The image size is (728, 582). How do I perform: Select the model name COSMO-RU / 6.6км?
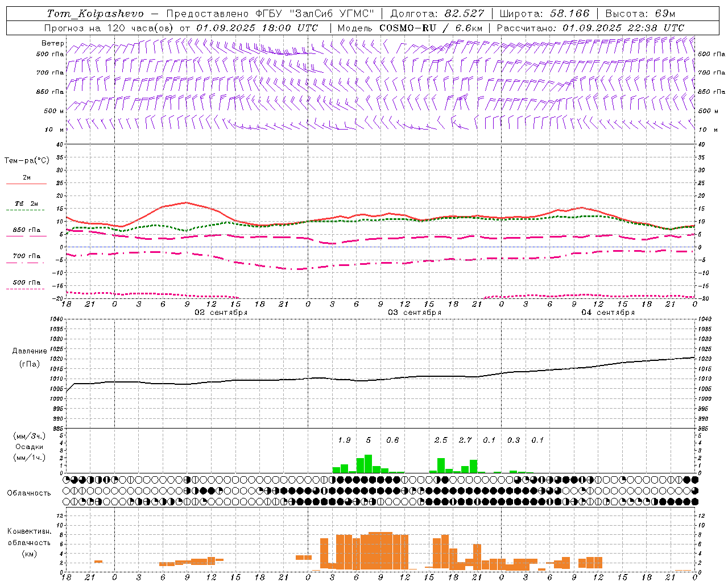pyautogui.click(x=431, y=28)
